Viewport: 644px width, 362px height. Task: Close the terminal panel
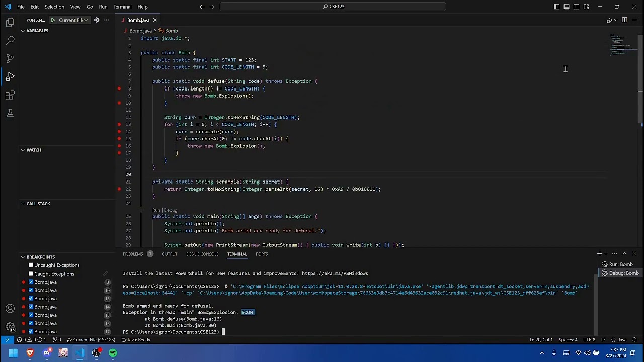point(634,254)
